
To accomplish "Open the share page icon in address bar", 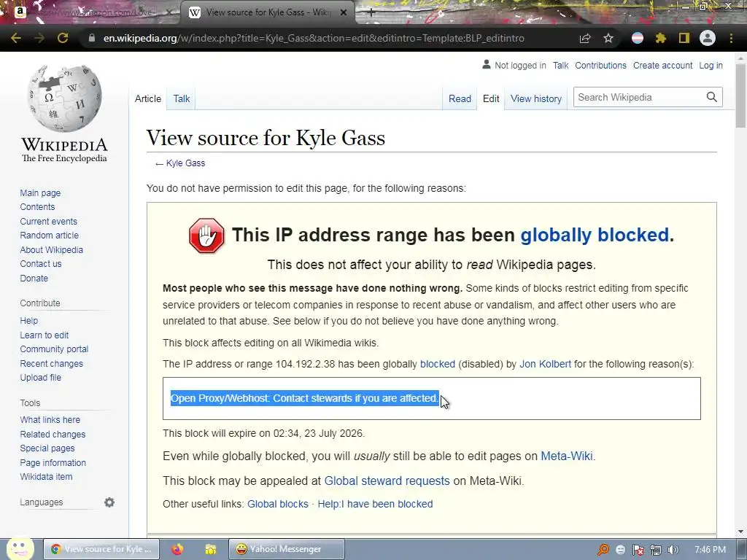I will (x=585, y=38).
